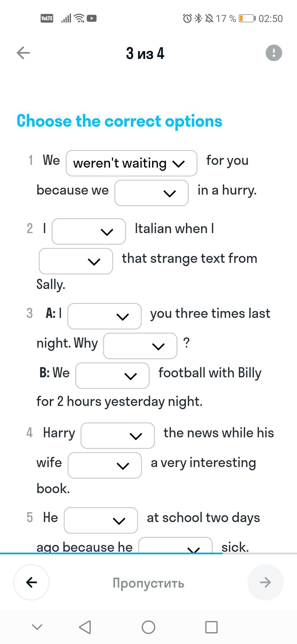Open dropdown before 'you three times last'
The width and height of the screenshot is (297, 644).
(x=105, y=316)
